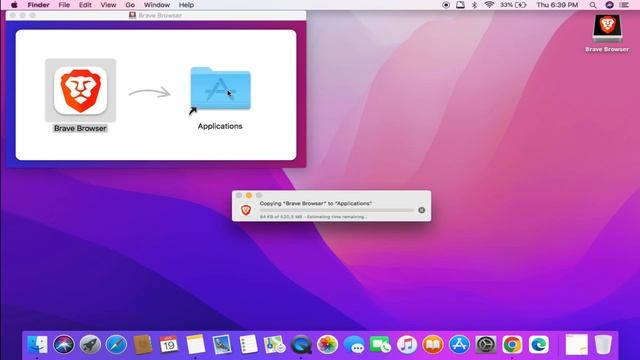
Task: Click the screen recording indicator in menu bar
Action: pyautogui.click(x=446, y=5)
